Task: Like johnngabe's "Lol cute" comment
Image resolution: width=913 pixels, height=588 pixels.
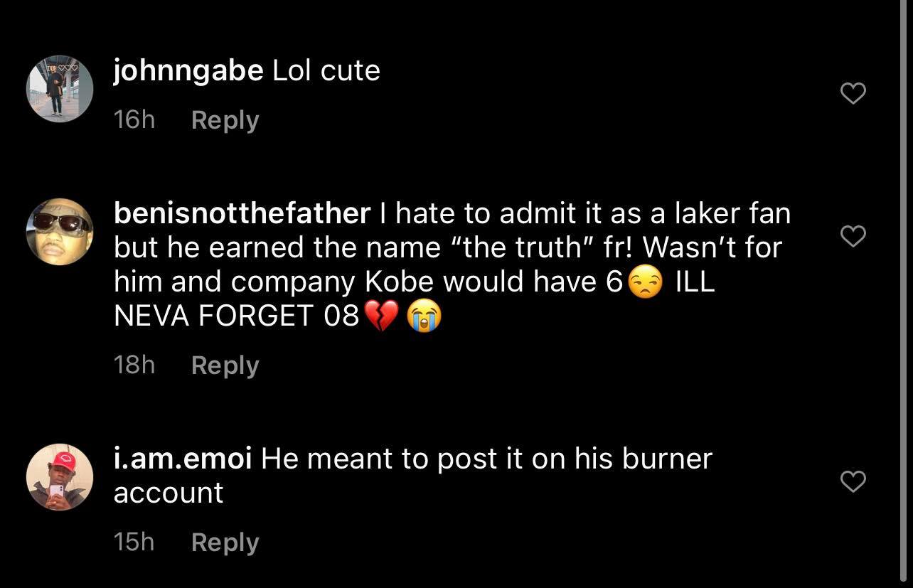Action: pyautogui.click(x=853, y=93)
